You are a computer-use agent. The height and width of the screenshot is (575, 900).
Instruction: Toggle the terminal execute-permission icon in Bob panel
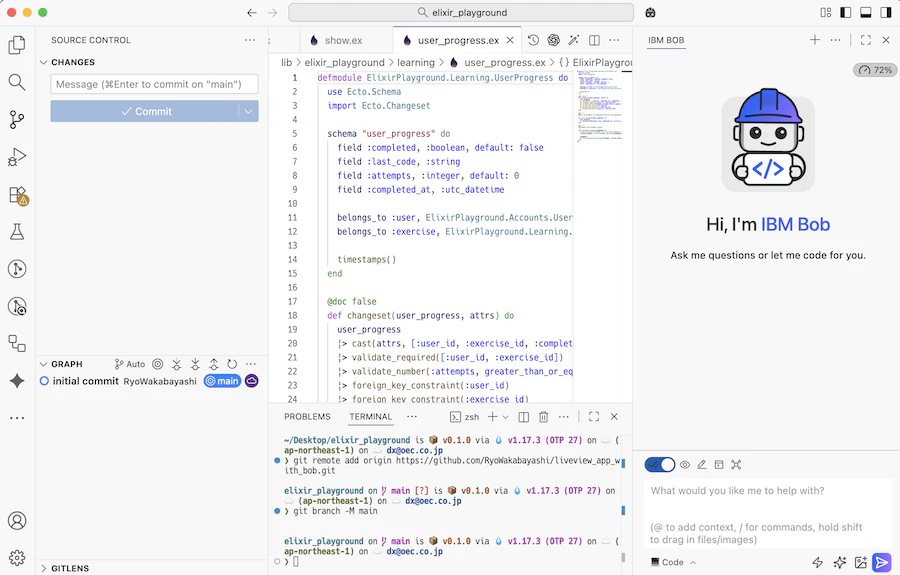[x=719, y=465]
